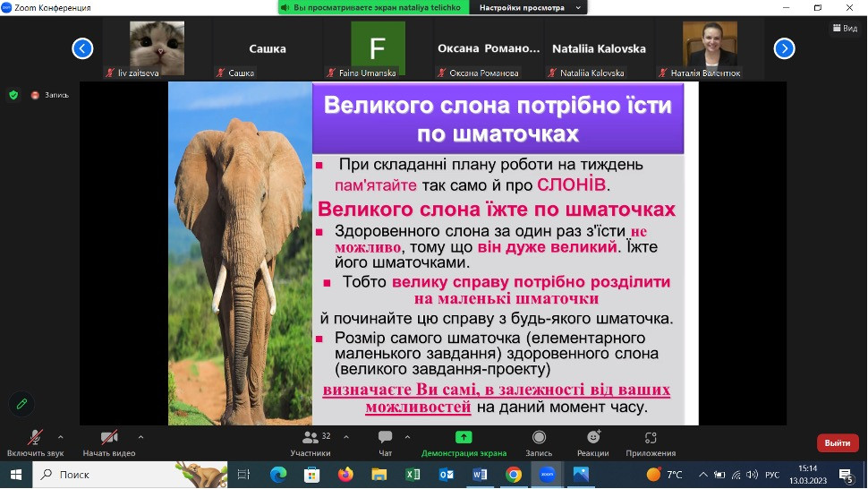Open audio options arrow next to microphone
868x489 pixels.
(x=60, y=437)
